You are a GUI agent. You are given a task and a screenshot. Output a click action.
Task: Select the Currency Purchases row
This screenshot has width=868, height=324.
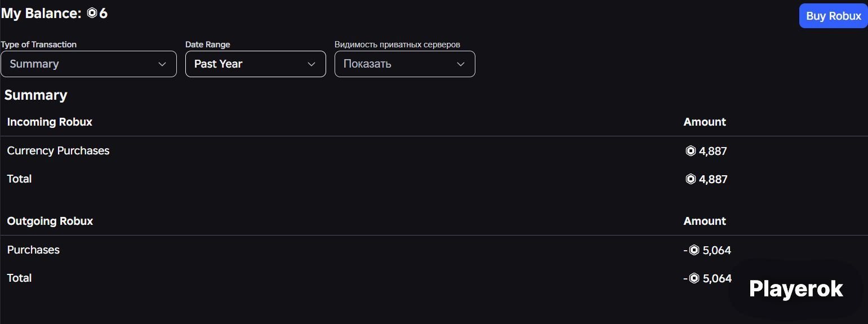pos(434,151)
